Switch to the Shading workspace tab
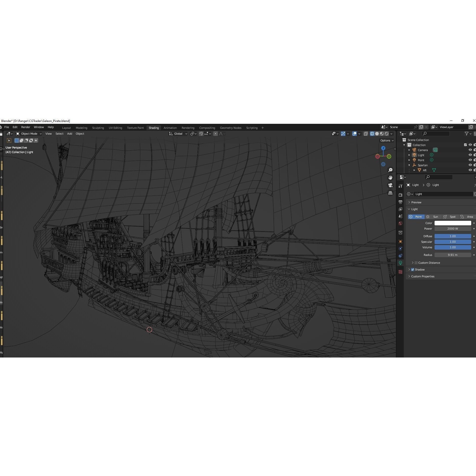Viewport: 476px width, 476px height. pos(154,128)
